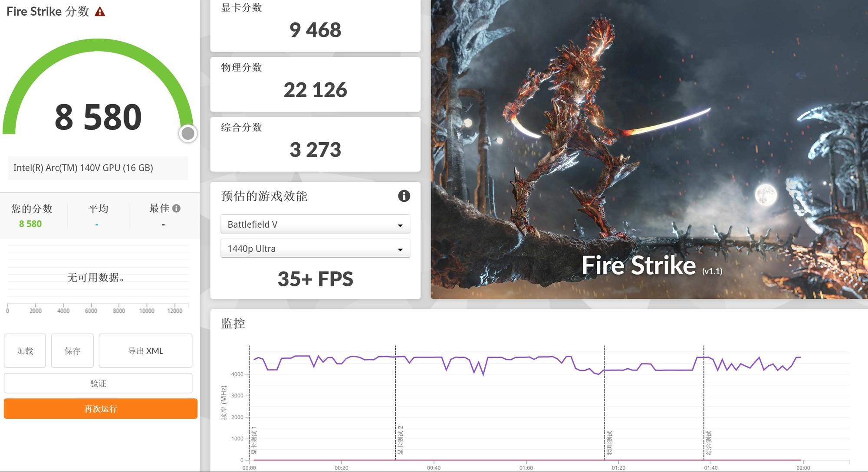This screenshot has height=472, width=868.
Task: Click 导出 XML export button
Action: tap(145, 351)
